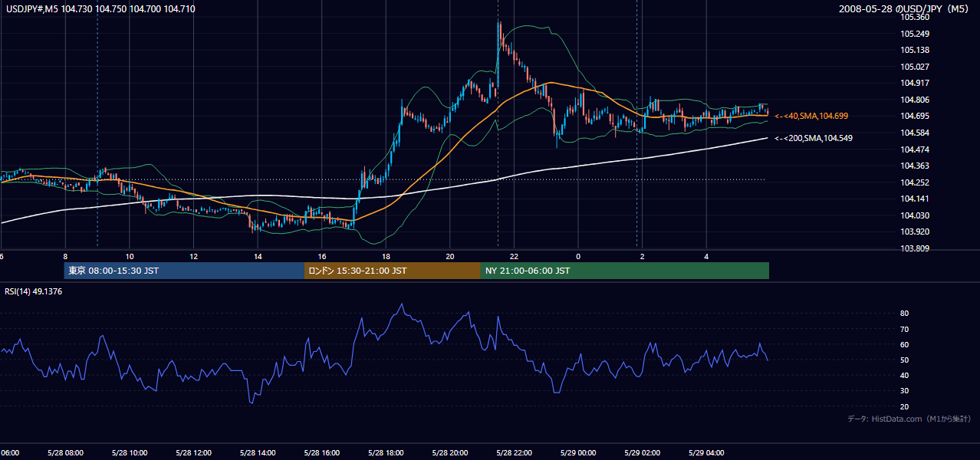Click price level 105.138 on the axis

tap(915, 50)
